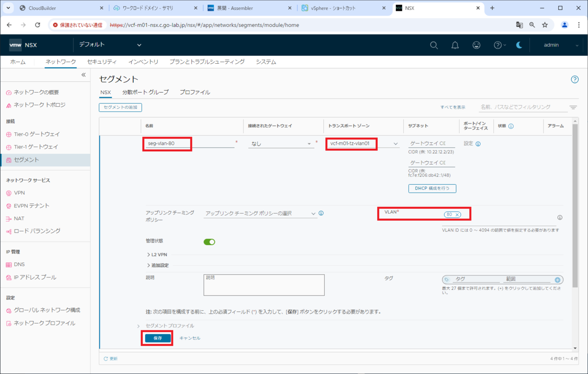Click the page help icon beside セグメント title
This screenshot has height=374, width=588.
(575, 79)
